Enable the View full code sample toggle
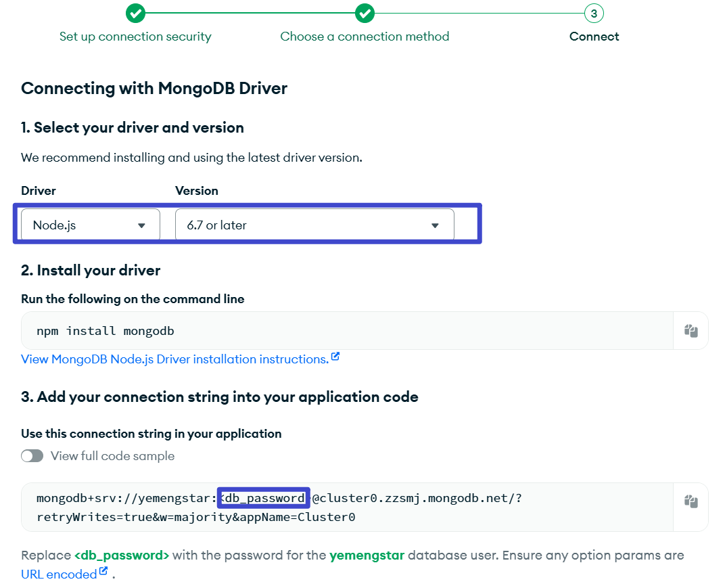This screenshot has width=725, height=588. pyautogui.click(x=32, y=456)
